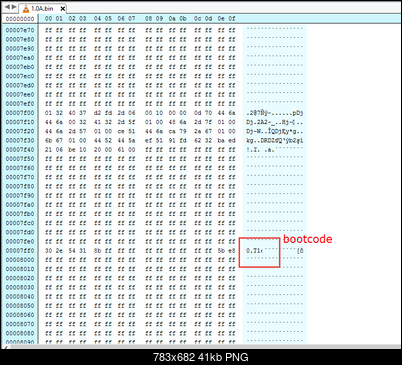Screen dimensions: 402x365
Task: Switch to the 1.0A.bin tab
Action: coord(42,8)
